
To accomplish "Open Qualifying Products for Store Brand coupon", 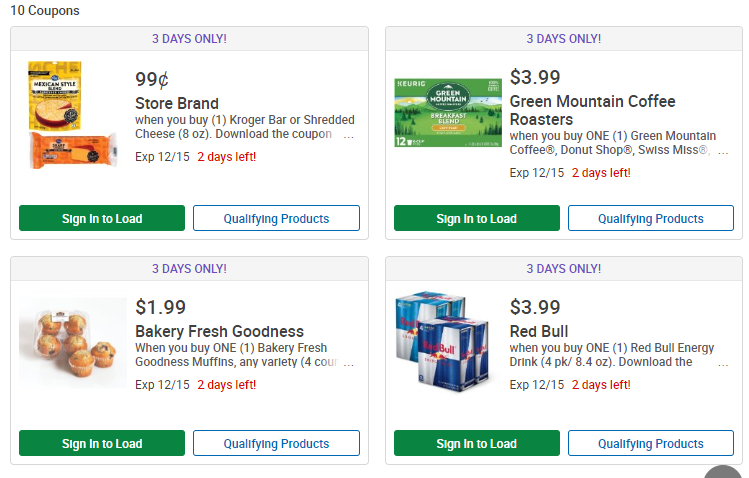I will click(276, 219).
